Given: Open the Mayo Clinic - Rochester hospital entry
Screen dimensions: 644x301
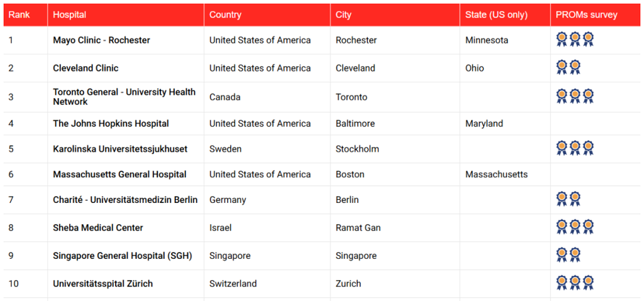Looking at the screenshot, I should [101, 40].
